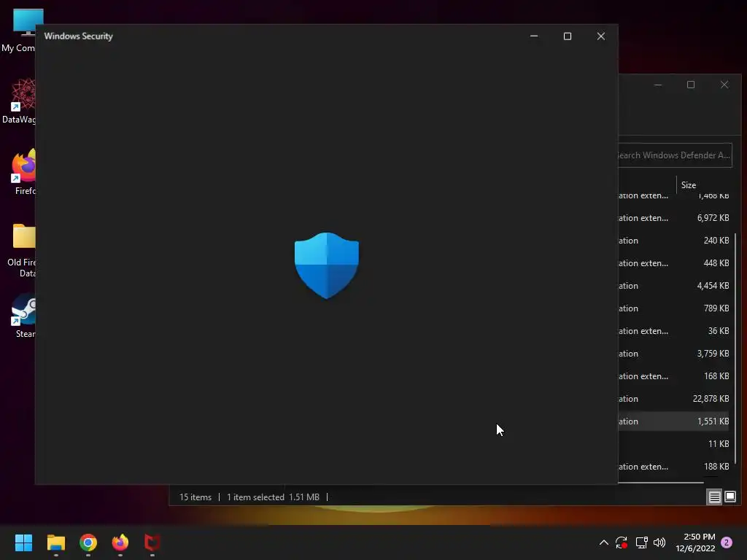Click the 15 items status text

click(196, 497)
